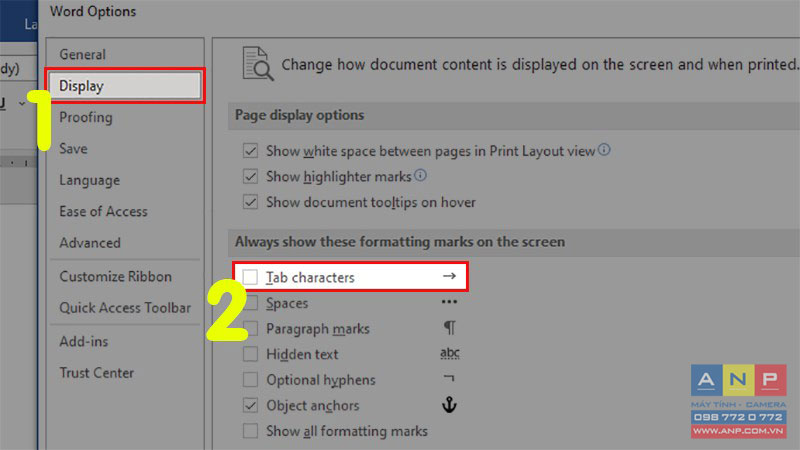Screen dimensions: 800x450
Task: Click the Always show these formatting marks heading
Action: pyautogui.click(x=400, y=242)
